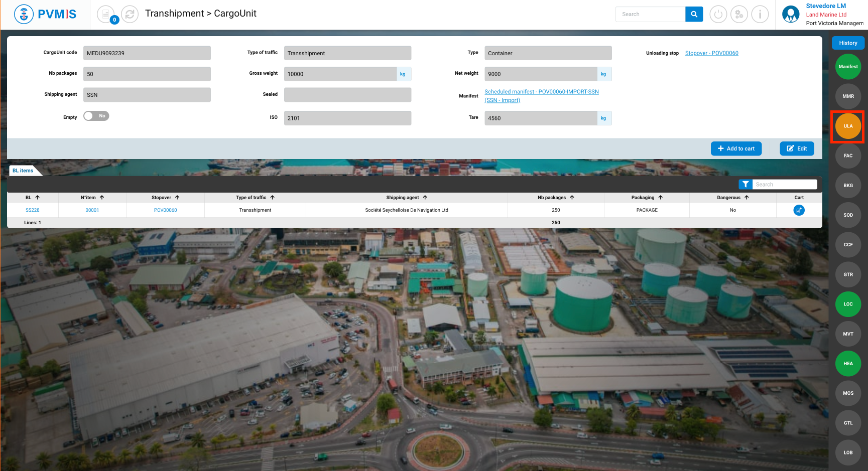Screen dimensions: 868x471
Task: Sort by Nb packages column arrow
Action: click(572, 198)
